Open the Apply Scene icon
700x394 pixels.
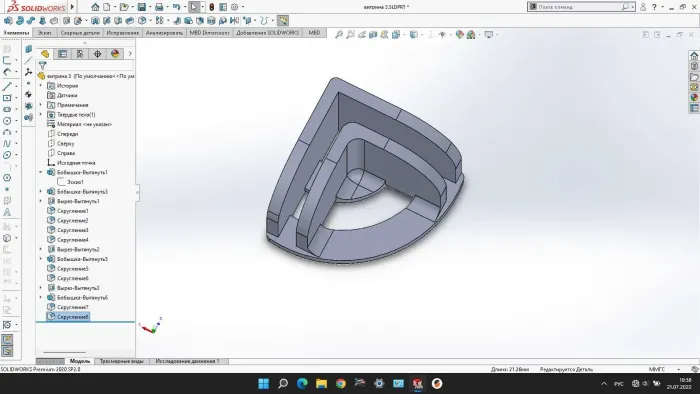[471, 34]
